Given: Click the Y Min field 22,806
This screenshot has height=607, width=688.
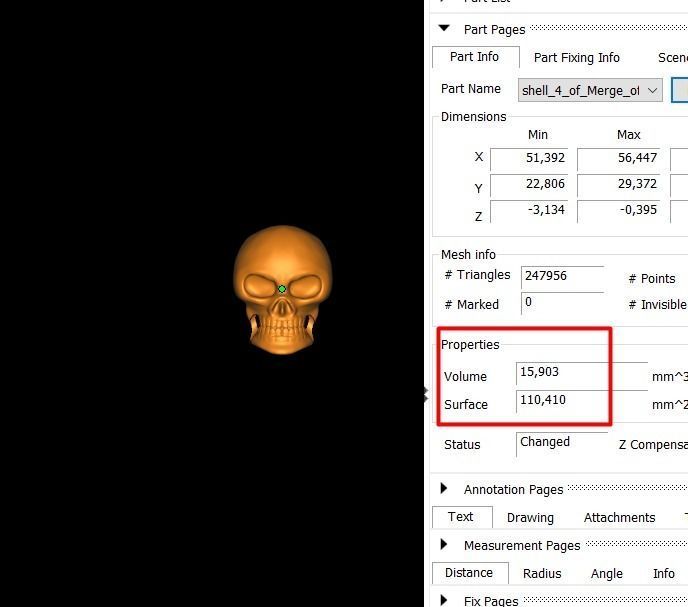Looking at the screenshot, I should tap(529, 184).
